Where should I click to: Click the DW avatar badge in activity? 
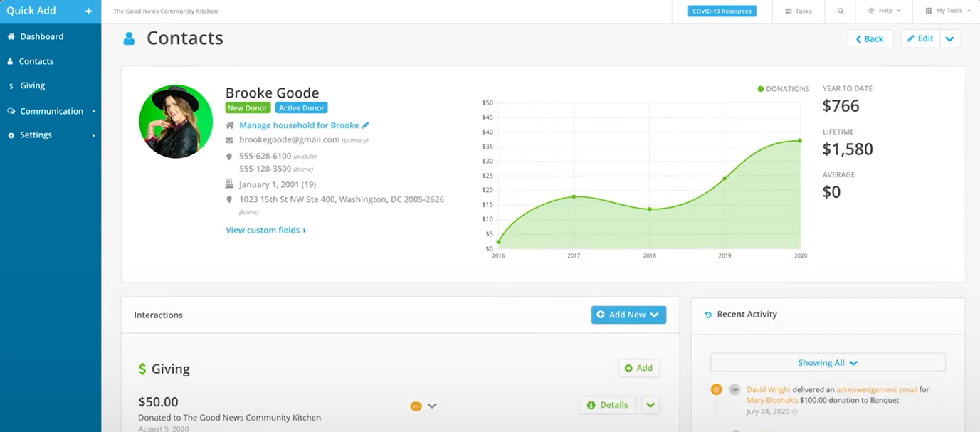point(734,389)
